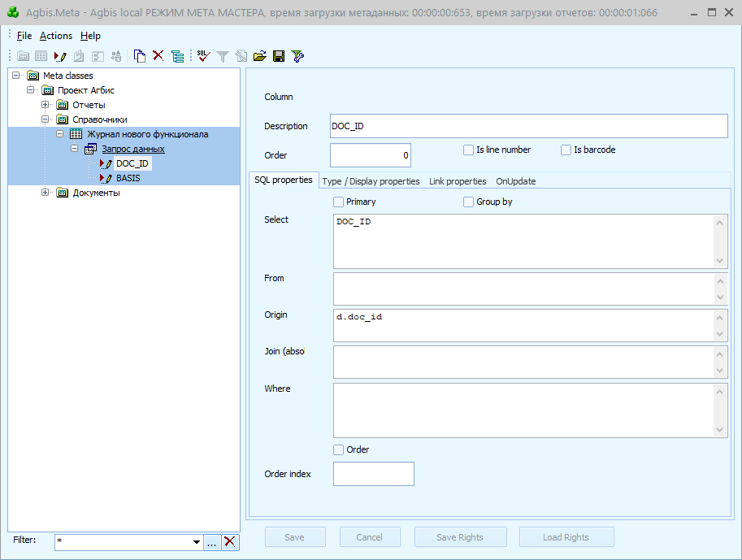Tick the Order checkbox below Where
The width and height of the screenshot is (742, 560).
(x=338, y=449)
